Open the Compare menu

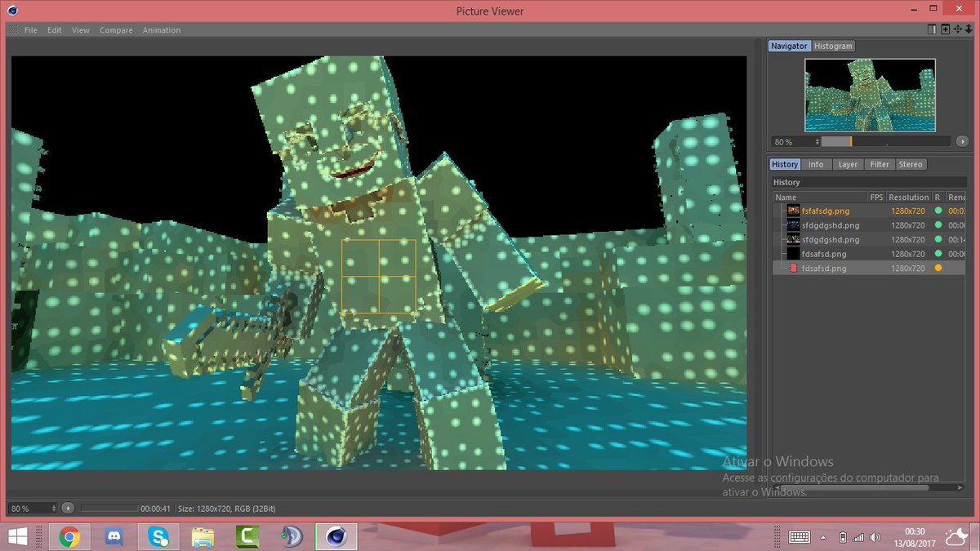click(116, 30)
